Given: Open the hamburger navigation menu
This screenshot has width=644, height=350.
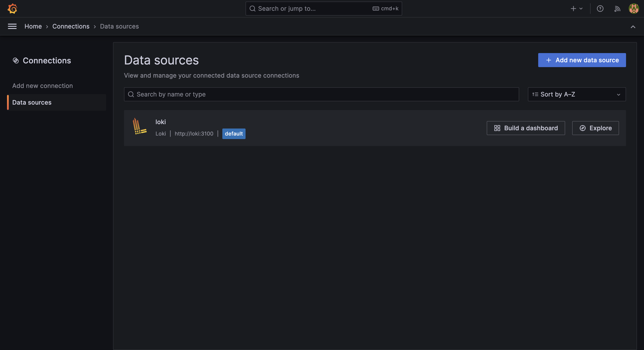Looking at the screenshot, I should pos(12,26).
